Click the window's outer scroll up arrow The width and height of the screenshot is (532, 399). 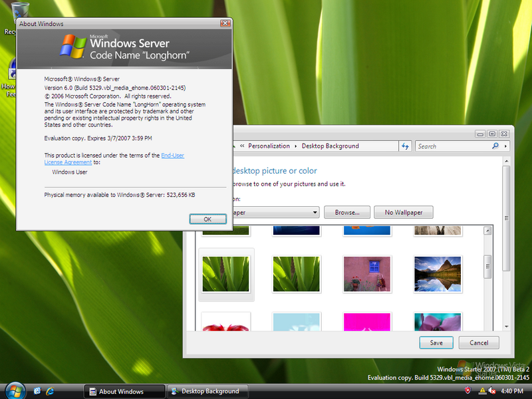point(506,161)
